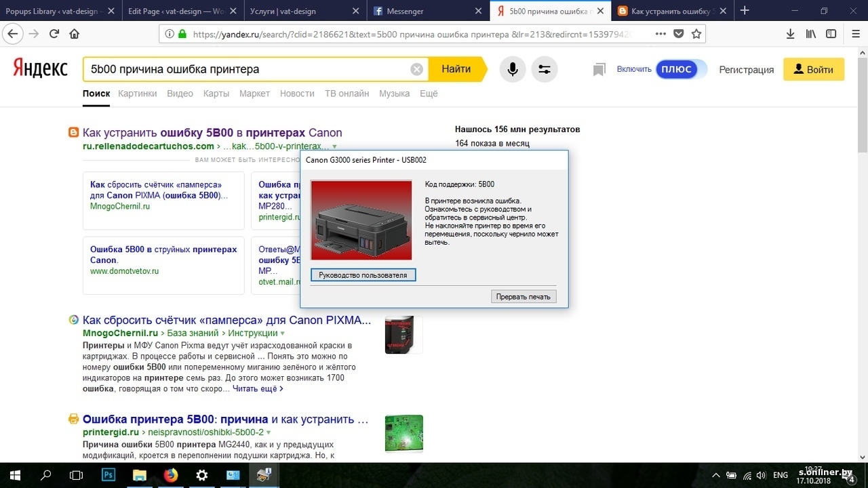Open Yandex collections bookmark icon
Image resolution: width=868 pixels, height=488 pixels.
click(599, 70)
